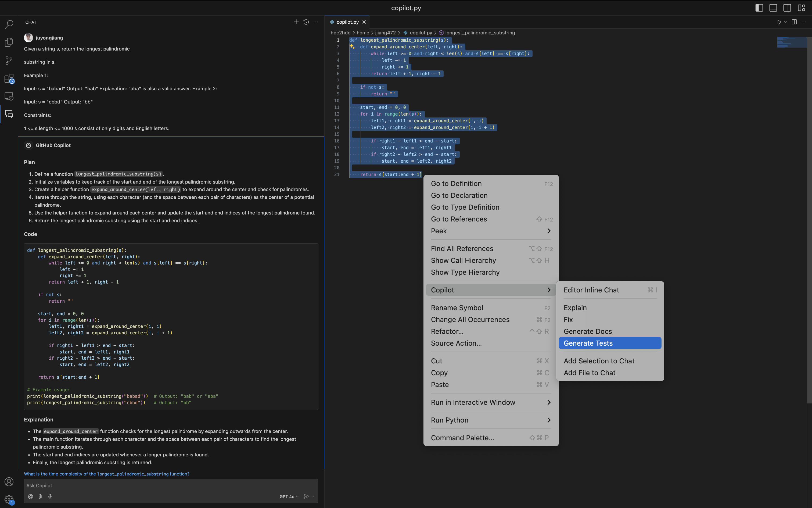The width and height of the screenshot is (812, 508).
Task: Choose Add Selection to Chat
Action: 610,361
